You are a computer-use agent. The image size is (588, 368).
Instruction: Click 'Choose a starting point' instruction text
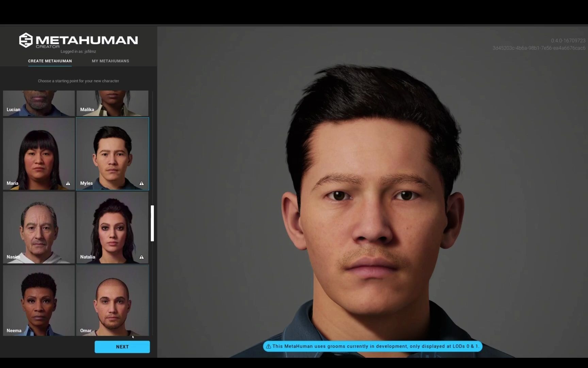tap(78, 81)
